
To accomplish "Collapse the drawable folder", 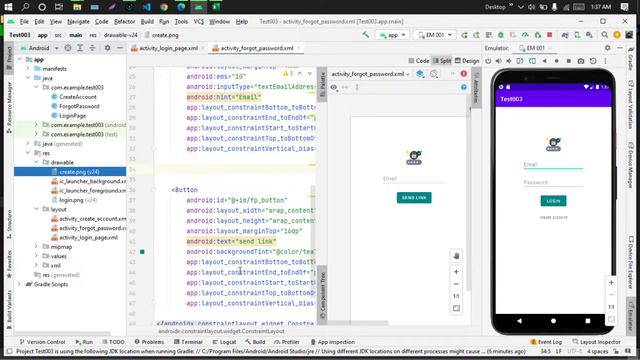I will click(36, 162).
